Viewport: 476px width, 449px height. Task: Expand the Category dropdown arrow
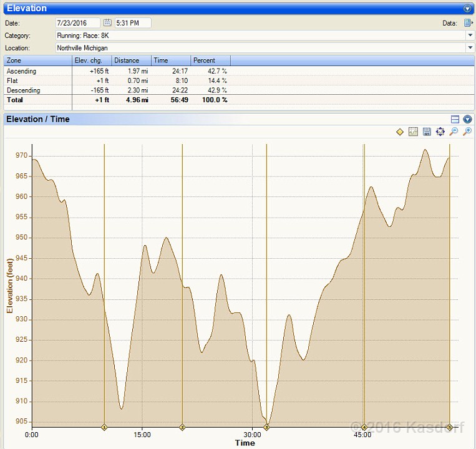click(470, 36)
